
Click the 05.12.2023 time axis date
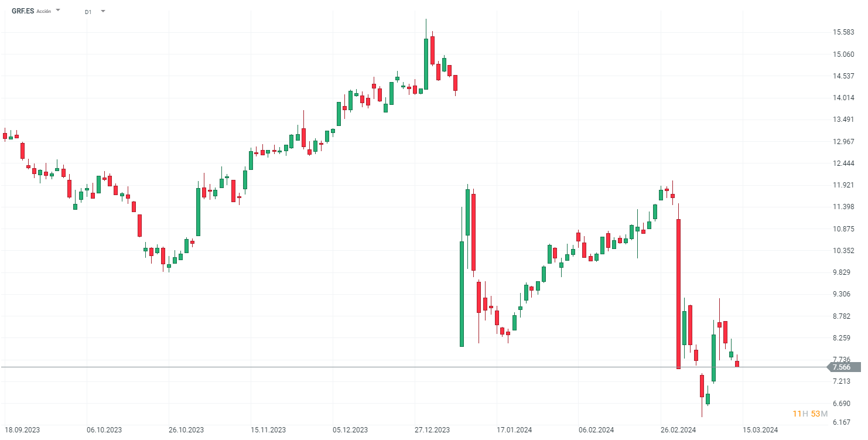click(350, 429)
